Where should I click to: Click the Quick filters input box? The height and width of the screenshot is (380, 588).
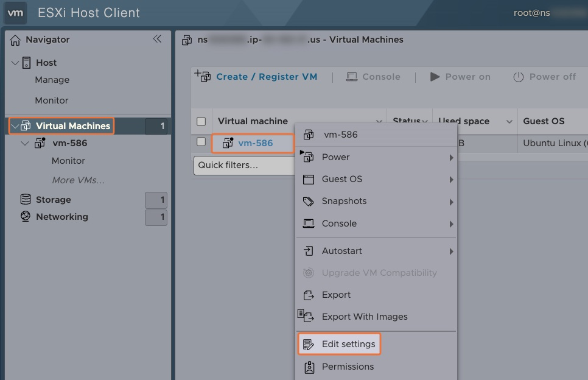point(244,166)
